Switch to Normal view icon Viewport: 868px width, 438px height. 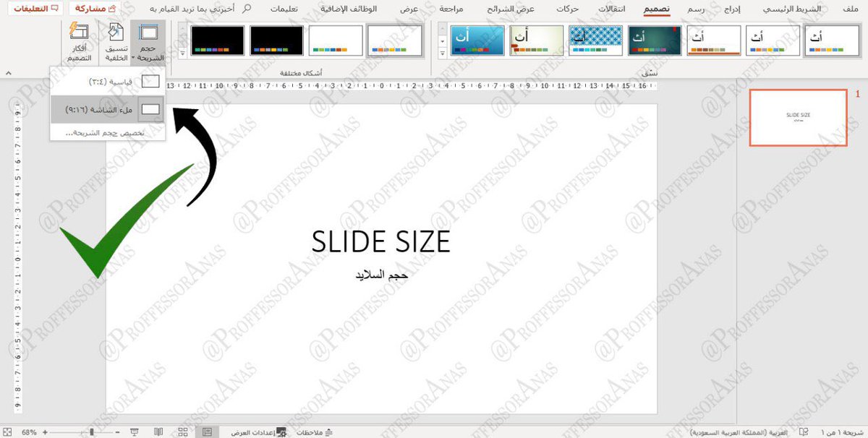(207, 432)
